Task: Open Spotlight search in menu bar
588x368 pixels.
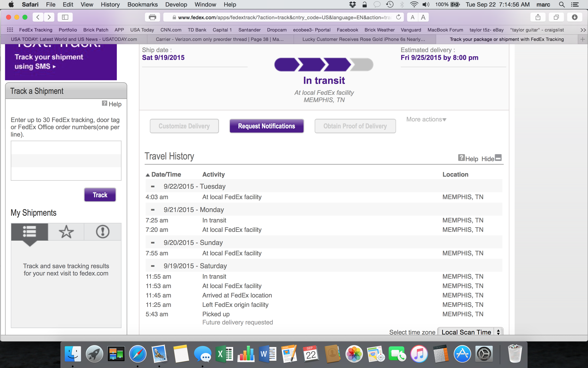Action: pos(561,4)
